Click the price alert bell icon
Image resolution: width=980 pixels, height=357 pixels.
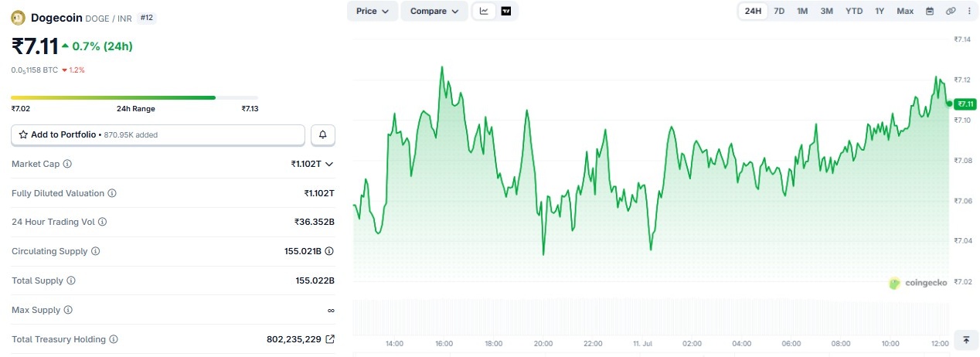323,134
